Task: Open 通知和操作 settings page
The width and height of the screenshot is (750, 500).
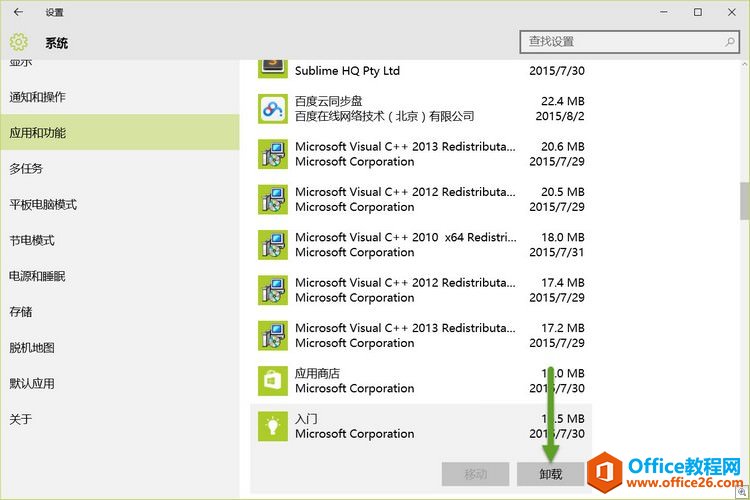Action: coord(120,97)
